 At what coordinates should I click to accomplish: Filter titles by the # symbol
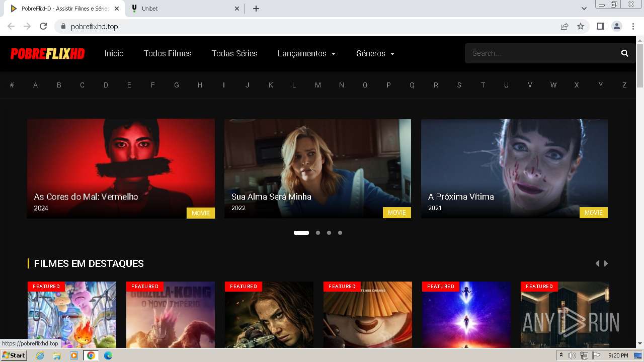[x=12, y=85]
